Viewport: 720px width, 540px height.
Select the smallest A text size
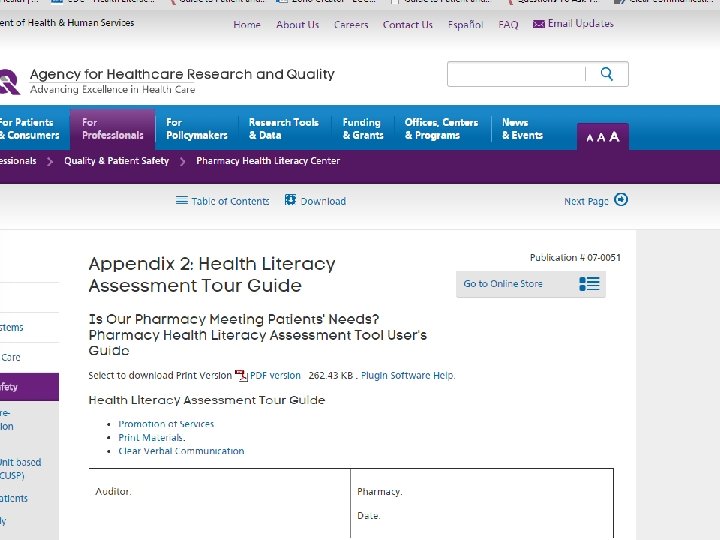point(590,138)
